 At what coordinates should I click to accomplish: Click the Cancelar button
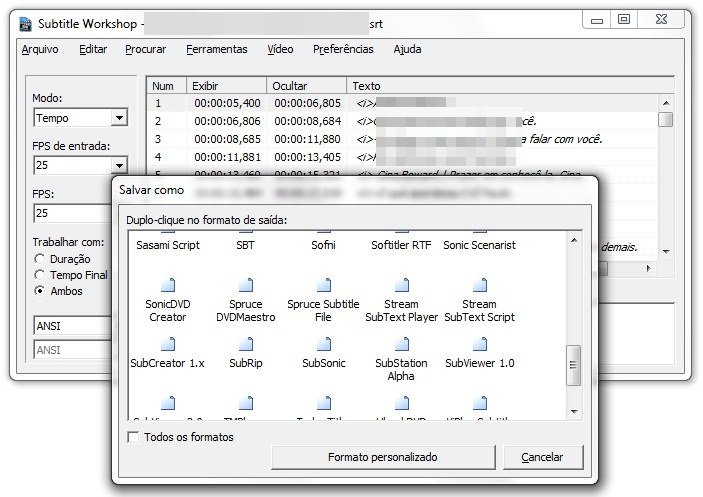[542, 457]
